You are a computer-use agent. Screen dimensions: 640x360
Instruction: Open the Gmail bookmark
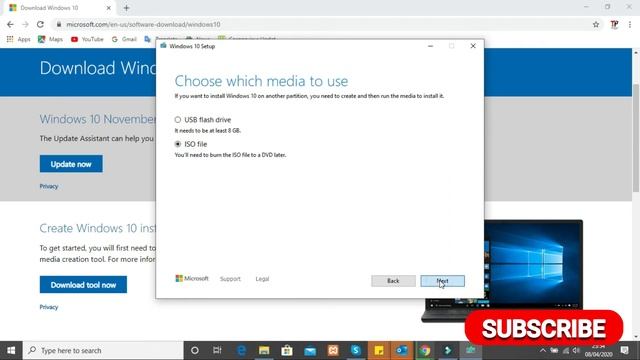(x=124, y=39)
